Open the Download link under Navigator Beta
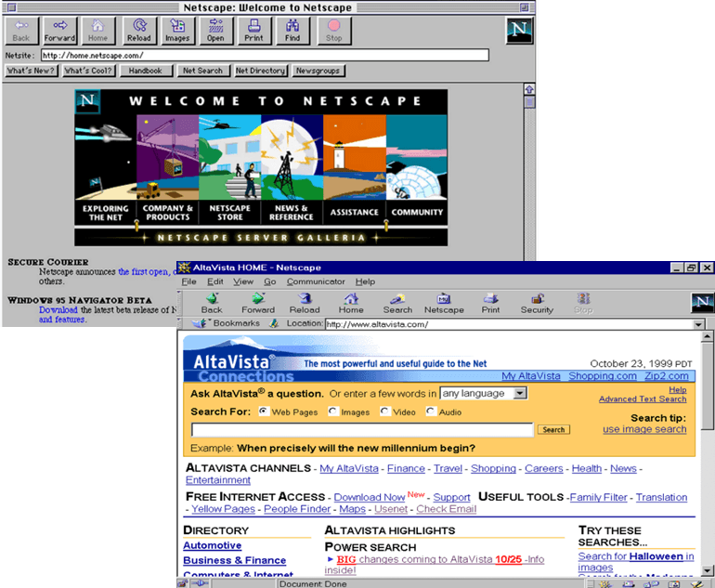Screen dimensions: 715x588 (58, 309)
